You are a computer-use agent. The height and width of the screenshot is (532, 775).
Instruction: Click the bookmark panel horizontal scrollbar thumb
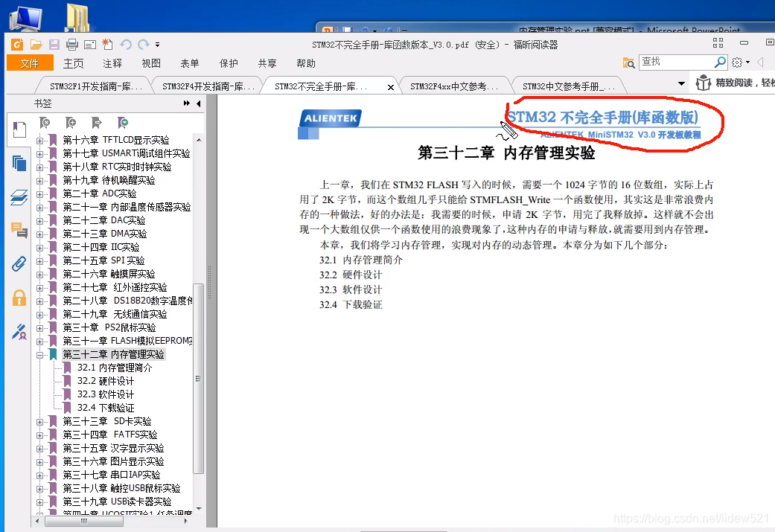click(84, 521)
